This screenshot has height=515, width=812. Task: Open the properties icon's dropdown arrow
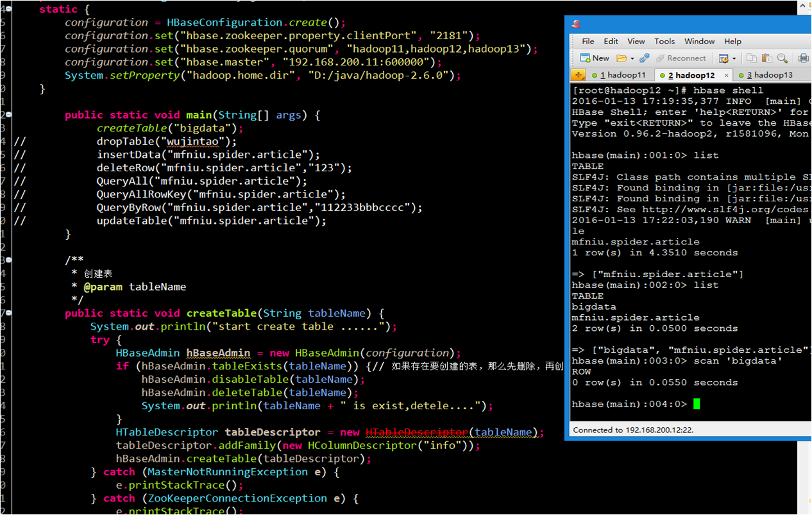coord(734,58)
